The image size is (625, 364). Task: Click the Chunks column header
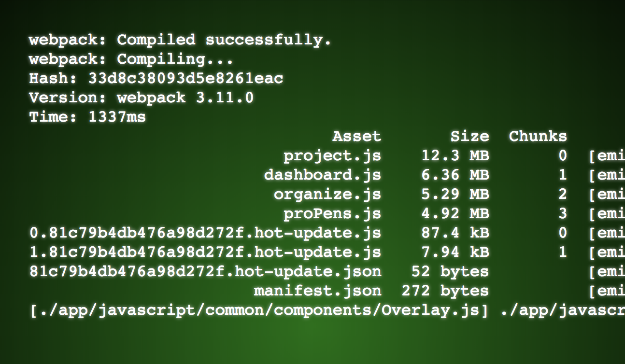click(538, 136)
